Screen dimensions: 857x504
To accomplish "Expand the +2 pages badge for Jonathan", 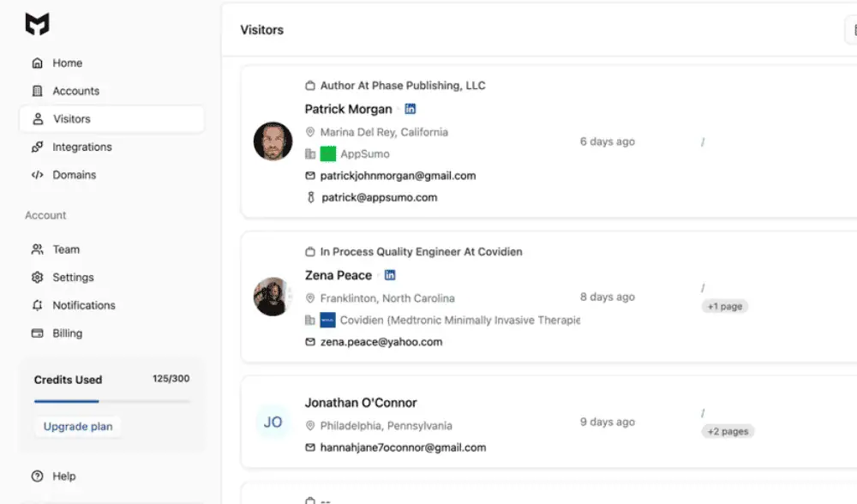I will coord(728,432).
